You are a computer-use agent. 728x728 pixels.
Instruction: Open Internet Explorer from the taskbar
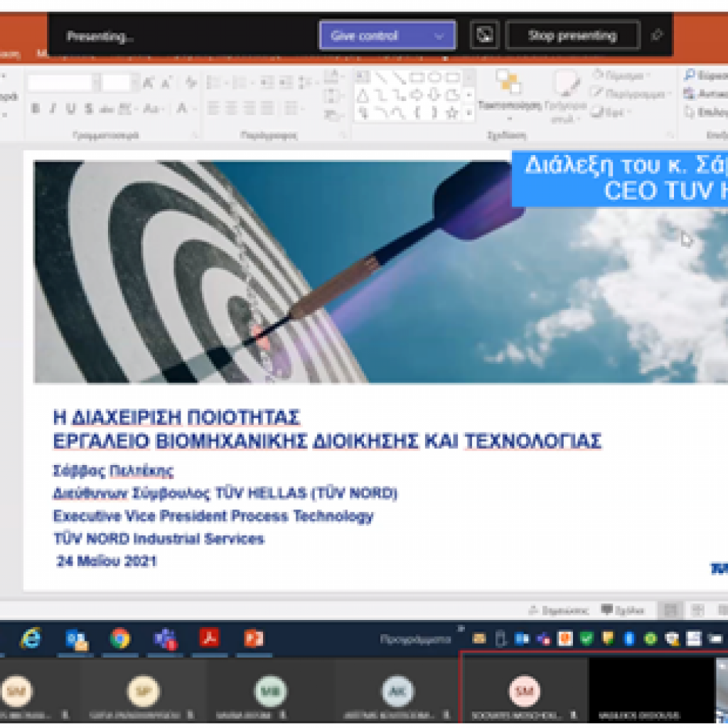click(30, 639)
